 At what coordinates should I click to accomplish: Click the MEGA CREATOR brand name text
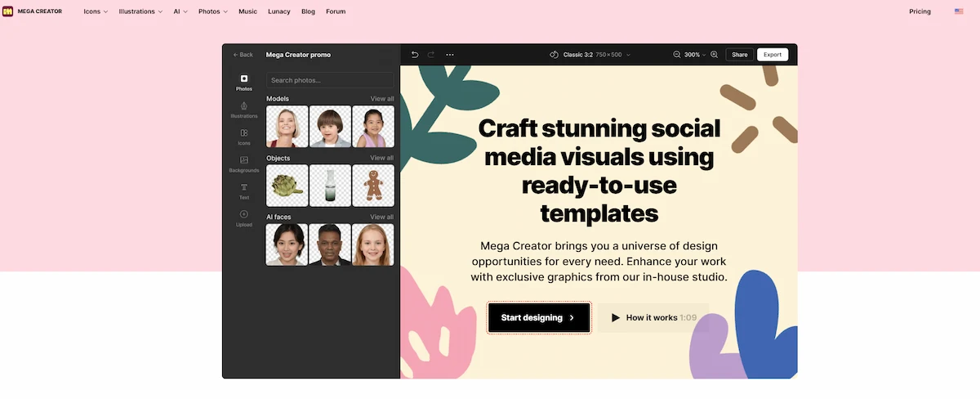pyautogui.click(x=40, y=11)
